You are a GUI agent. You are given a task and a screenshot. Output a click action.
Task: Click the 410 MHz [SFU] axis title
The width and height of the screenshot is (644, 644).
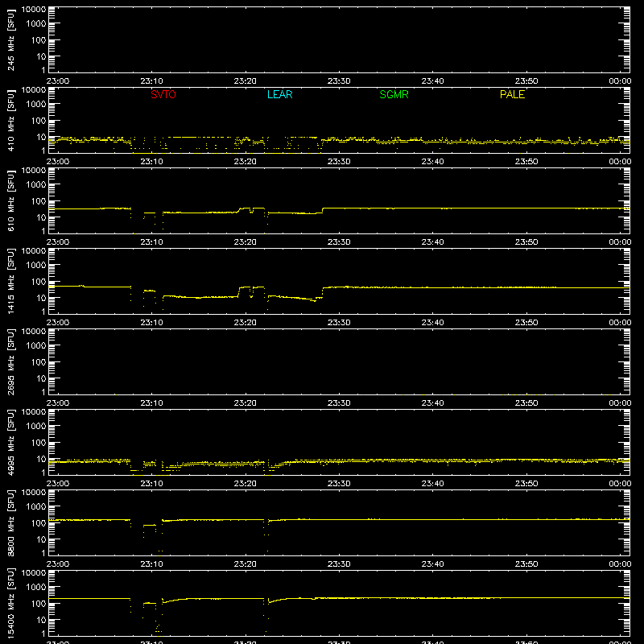tap(10, 120)
